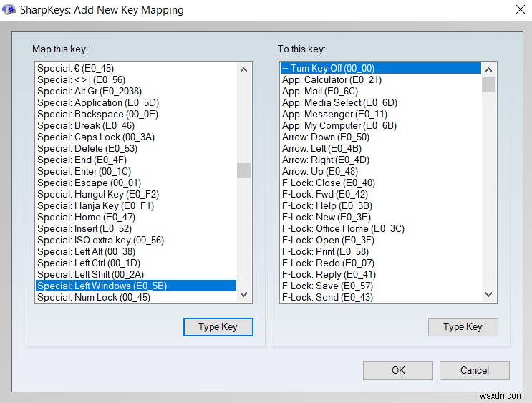Select Special: Left Windows (E0_5B)
This screenshot has width=532, height=403.
click(x=136, y=286)
